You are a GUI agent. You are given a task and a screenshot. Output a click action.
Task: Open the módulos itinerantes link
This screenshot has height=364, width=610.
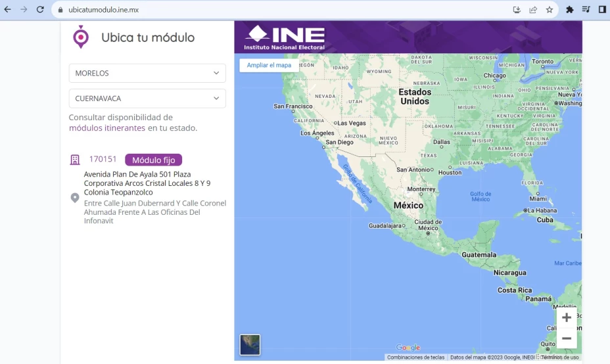pyautogui.click(x=106, y=128)
